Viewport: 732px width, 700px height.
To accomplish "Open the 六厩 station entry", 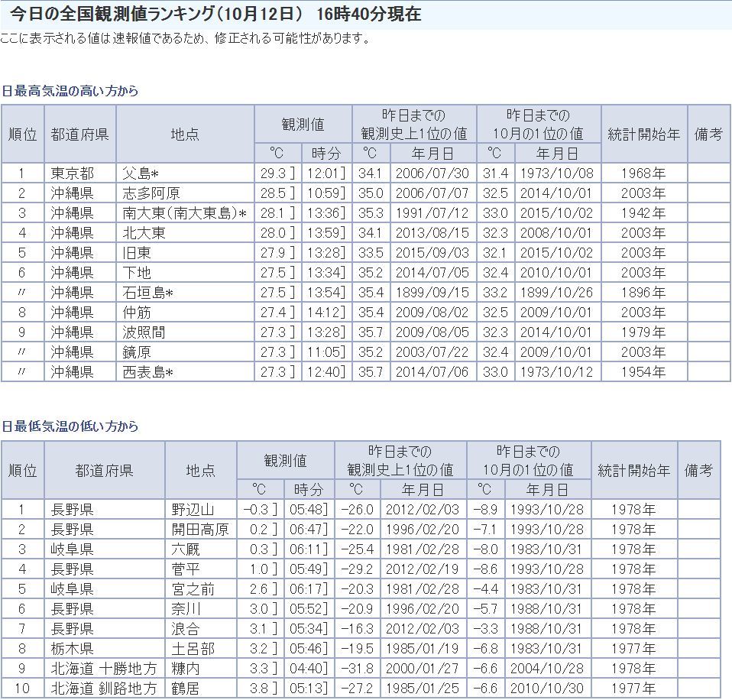I will [x=186, y=549].
